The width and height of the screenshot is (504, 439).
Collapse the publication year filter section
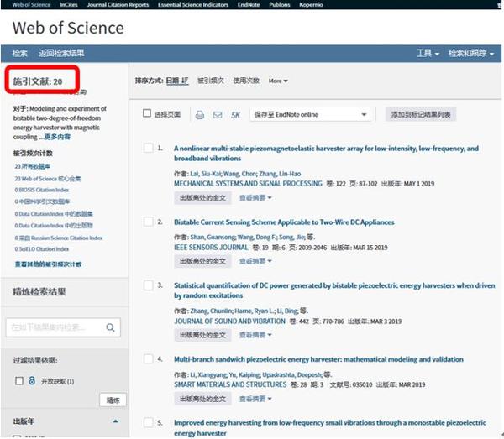pyautogui.click(x=115, y=421)
